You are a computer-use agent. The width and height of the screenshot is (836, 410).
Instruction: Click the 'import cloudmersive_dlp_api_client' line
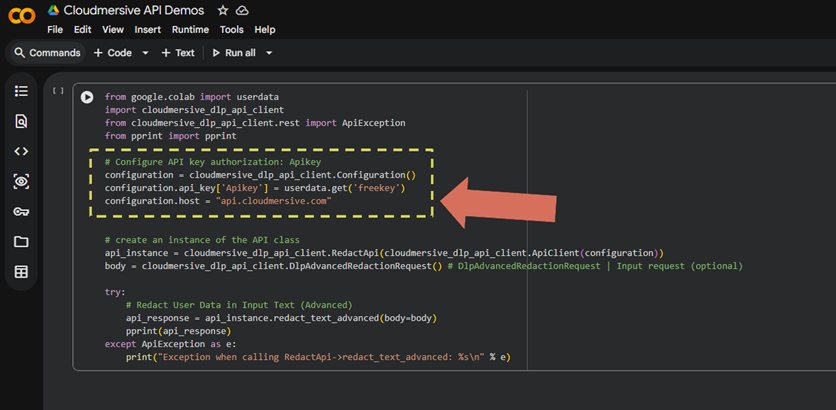195,110
